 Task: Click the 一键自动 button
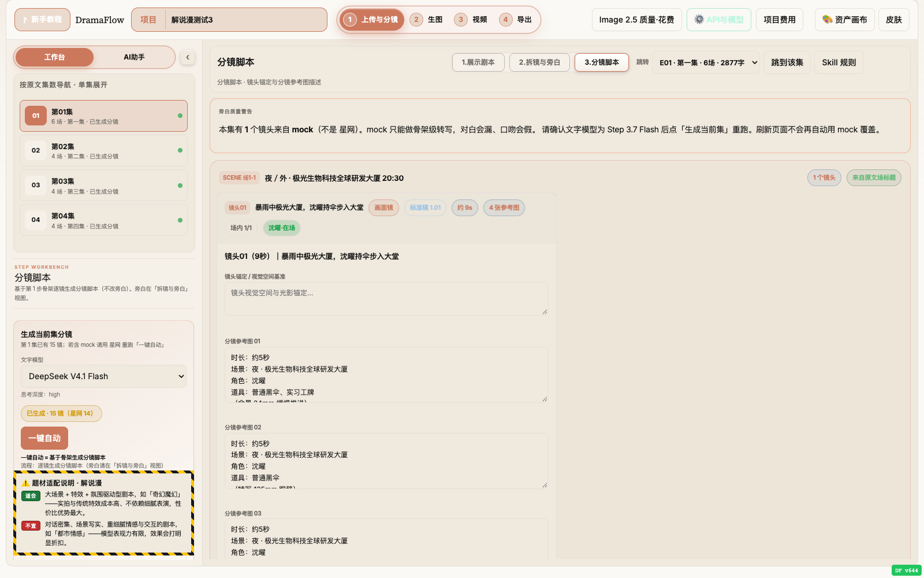coord(44,438)
